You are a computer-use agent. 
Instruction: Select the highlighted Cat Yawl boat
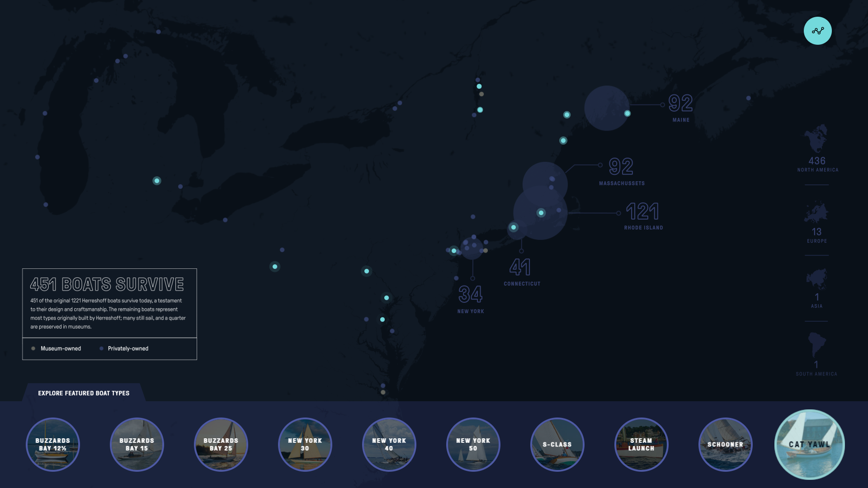(x=810, y=445)
